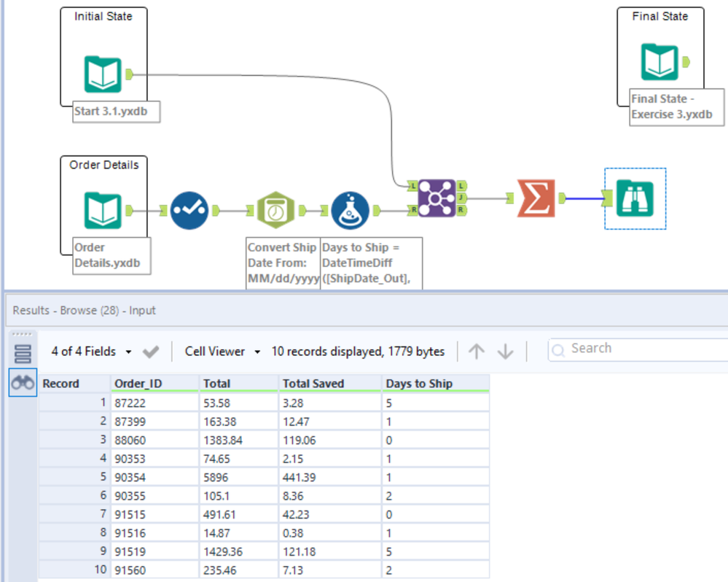The image size is (728, 582).
Task: Click the checkmark apply fields button
Action: click(x=151, y=352)
